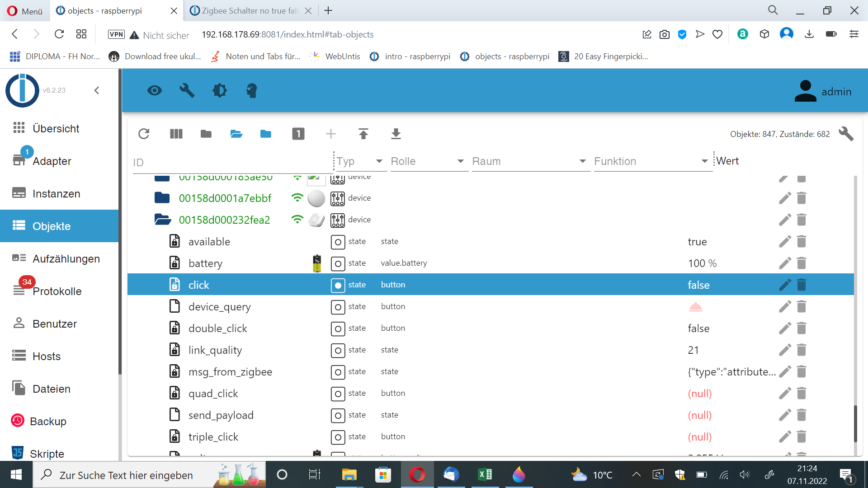Delete the link_quality state via trash icon
The image size is (868, 488).
pyautogui.click(x=802, y=350)
